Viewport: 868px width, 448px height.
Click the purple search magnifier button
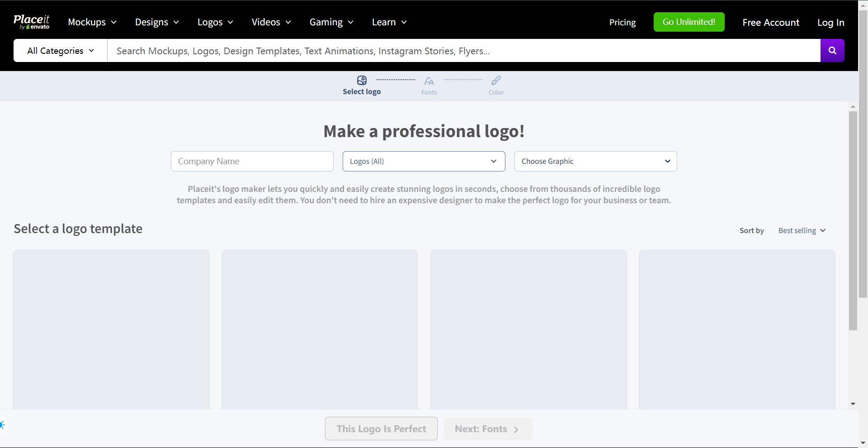pyautogui.click(x=832, y=50)
